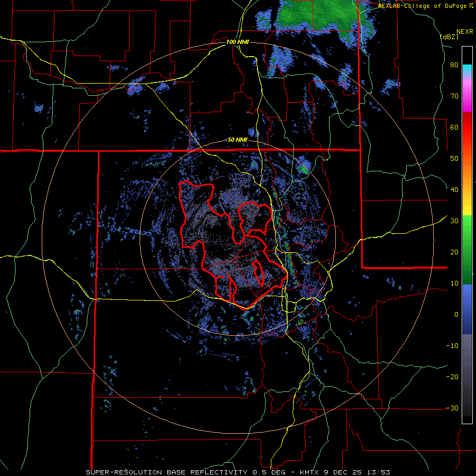The height and width of the screenshot is (476, 476).
Task: Click the -30 value on dBZ scale
Action: [452, 408]
